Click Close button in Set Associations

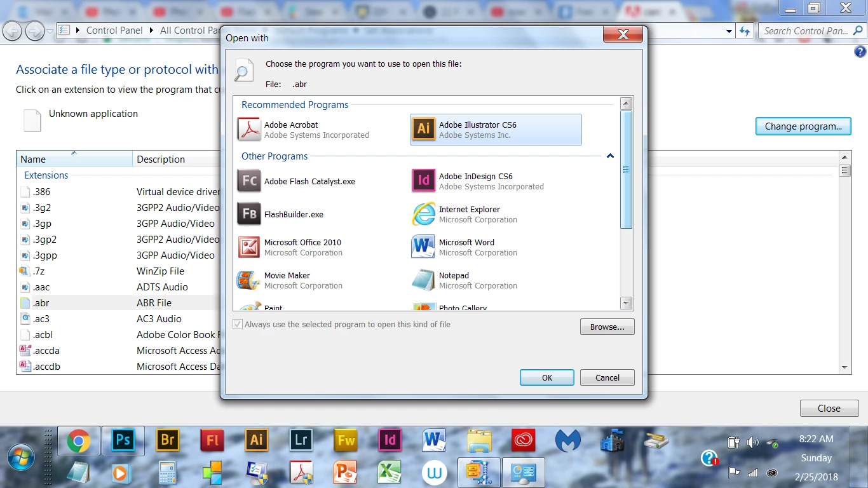tap(829, 408)
